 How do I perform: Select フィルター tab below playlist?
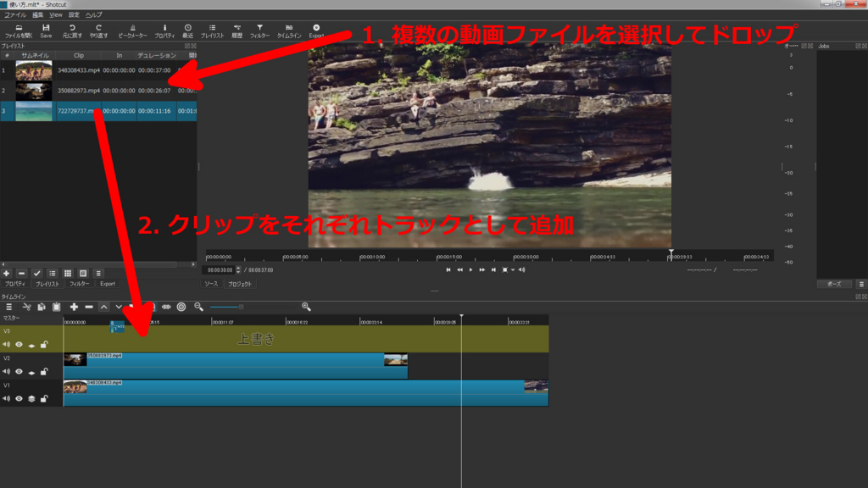coord(79,284)
